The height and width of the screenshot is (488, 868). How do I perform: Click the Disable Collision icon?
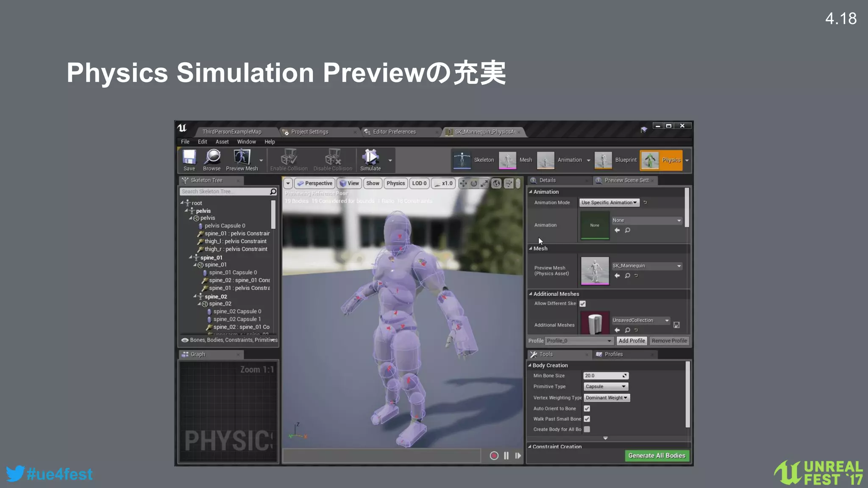coord(333,157)
